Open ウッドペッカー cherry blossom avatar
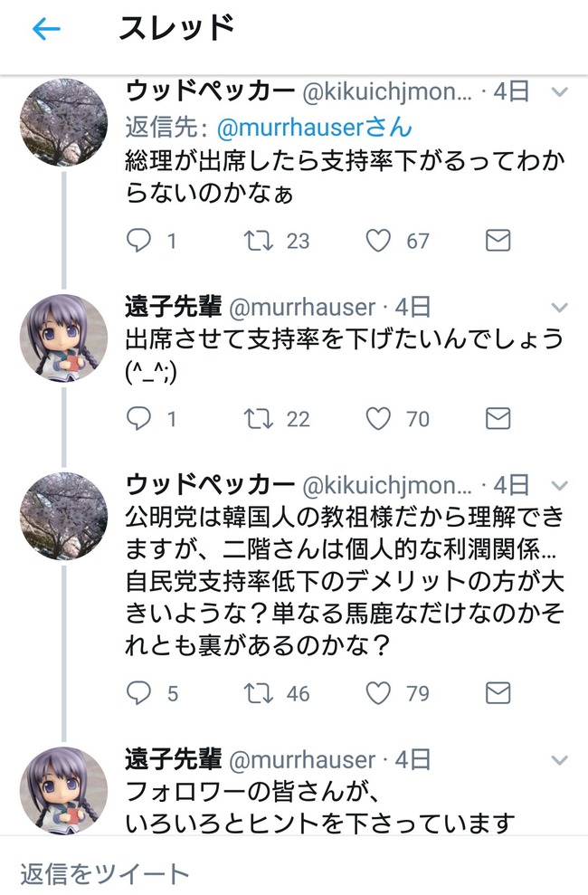Image resolution: width=588 pixels, height=895 pixels. [x=63, y=122]
